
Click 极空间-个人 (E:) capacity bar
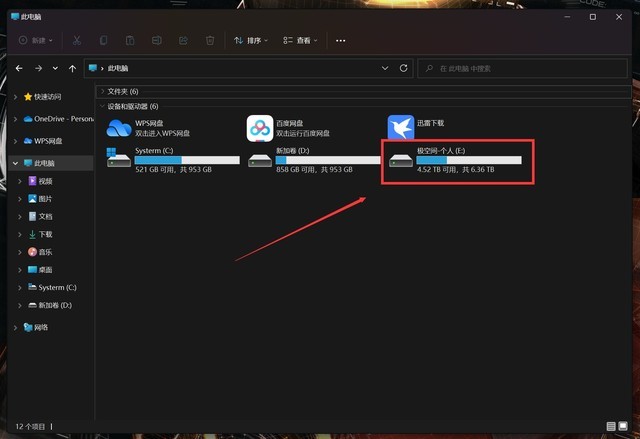coord(469,160)
